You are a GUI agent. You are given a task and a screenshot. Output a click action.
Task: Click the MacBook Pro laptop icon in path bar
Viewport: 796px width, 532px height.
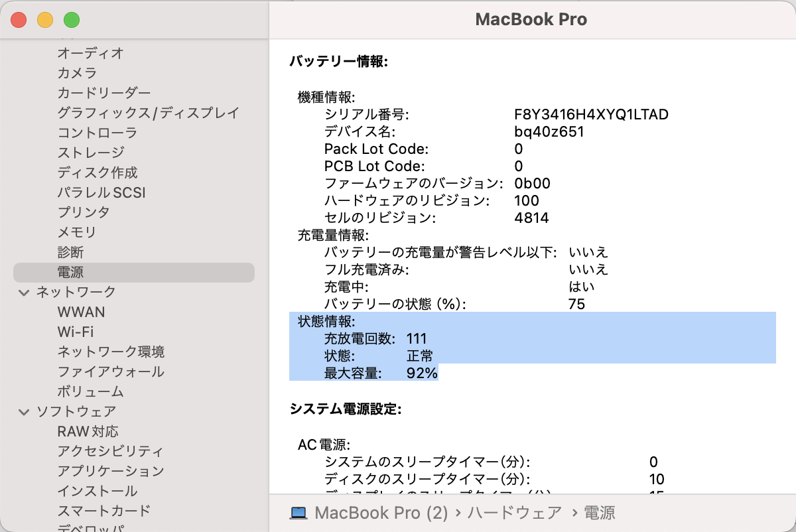pos(299,513)
